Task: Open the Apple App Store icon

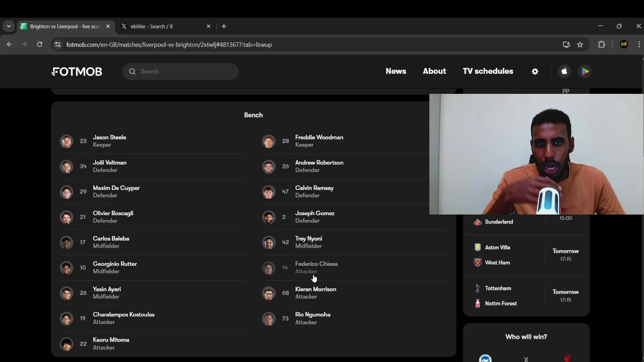Action: click(564, 71)
